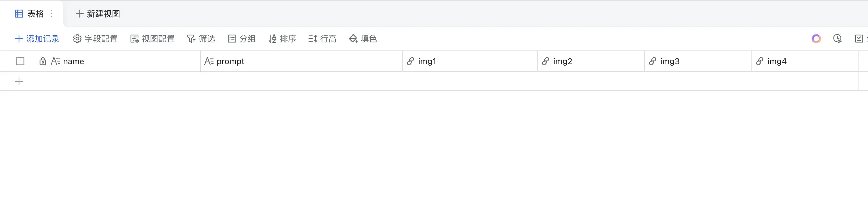Image resolution: width=868 pixels, height=212 pixels.
Task: Click the field configuration gear icon
Action: point(77,39)
